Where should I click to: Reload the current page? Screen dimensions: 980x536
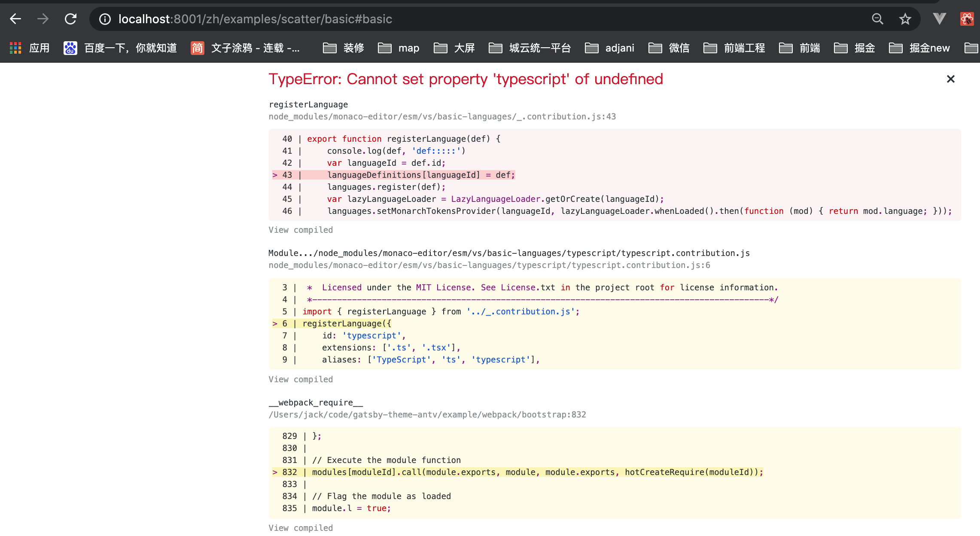coord(70,19)
